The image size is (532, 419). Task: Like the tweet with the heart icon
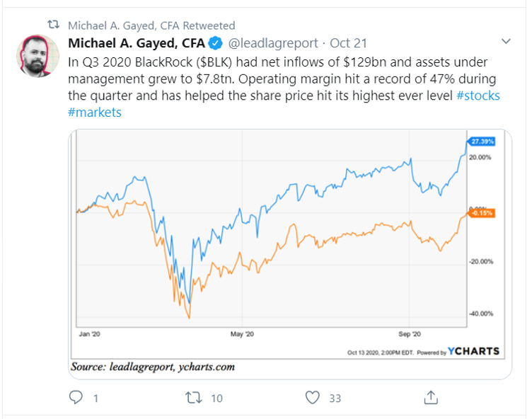311,398
